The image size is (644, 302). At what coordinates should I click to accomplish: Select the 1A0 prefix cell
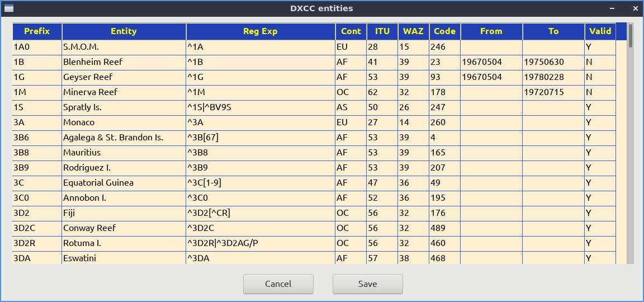click(37, 47)
